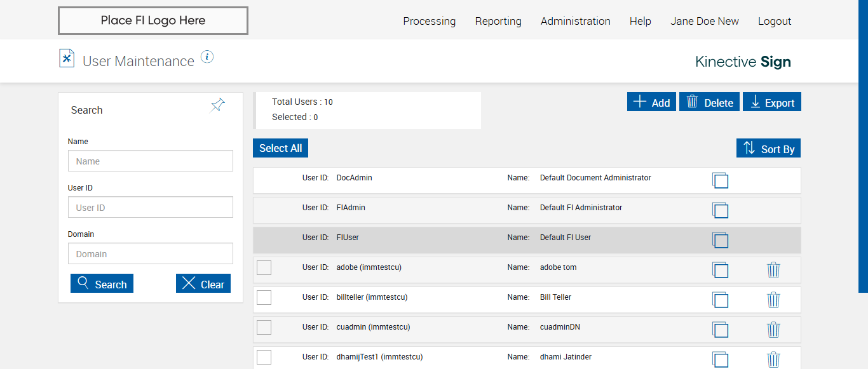868x369 pixels.
Task: Click trash icon for cuadminDN row
Action: [773, 330]
